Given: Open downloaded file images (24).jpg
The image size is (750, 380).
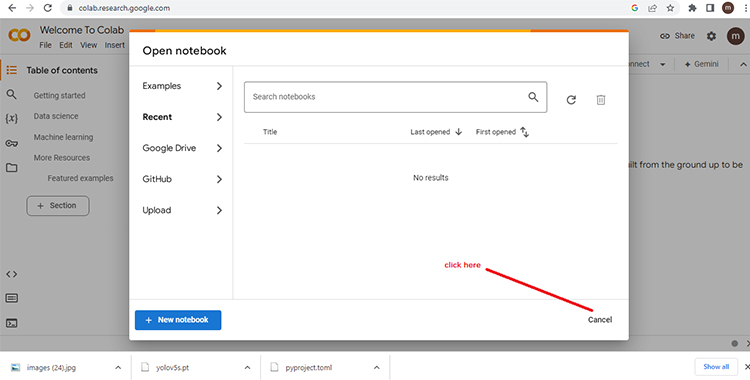Looking at the screenshot, I should coord(51,368).
